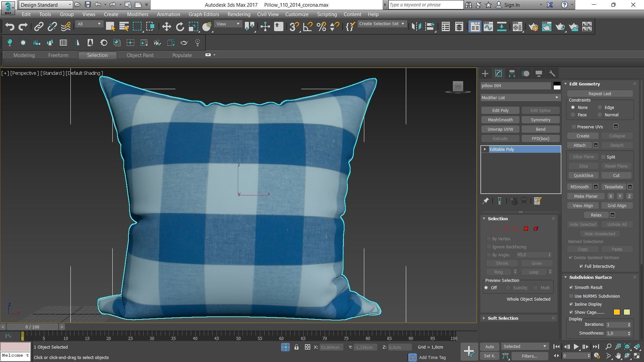Image resolution: width=644 pixels, height=362 pixels.
Task: Open reference coordinate View dropdown
Action: pos(228,24)
